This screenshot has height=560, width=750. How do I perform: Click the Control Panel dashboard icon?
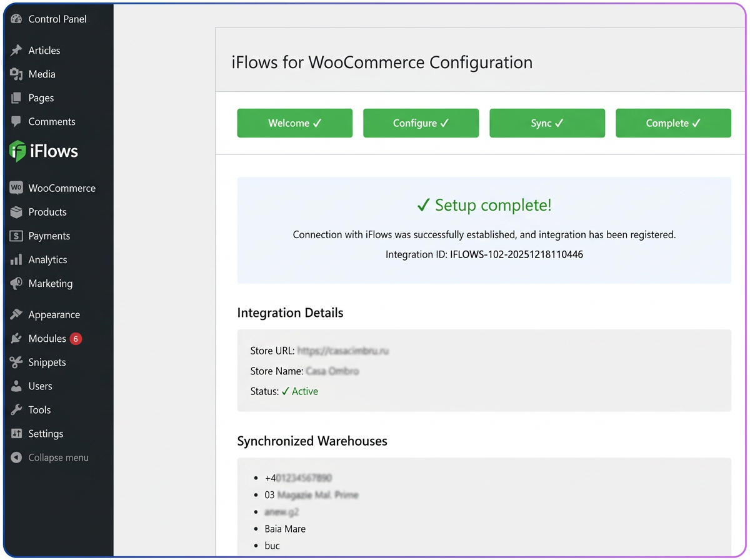pyautogui.click(x=16, y=19)
